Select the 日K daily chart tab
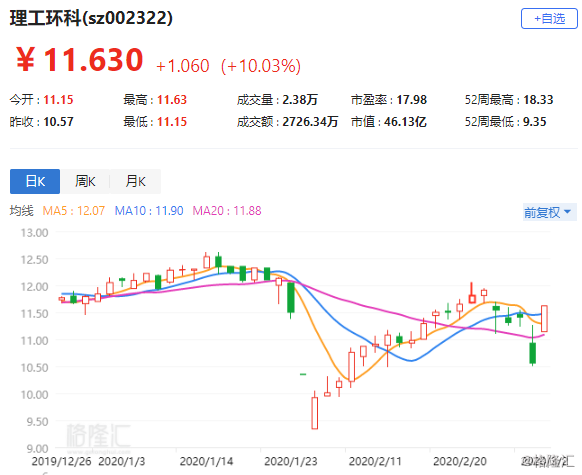This screenshot has height=475, width=582. click(35, 181)
